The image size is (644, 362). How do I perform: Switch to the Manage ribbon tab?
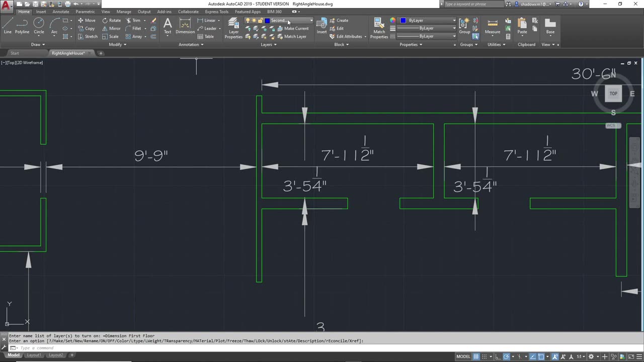pos(124,12)
